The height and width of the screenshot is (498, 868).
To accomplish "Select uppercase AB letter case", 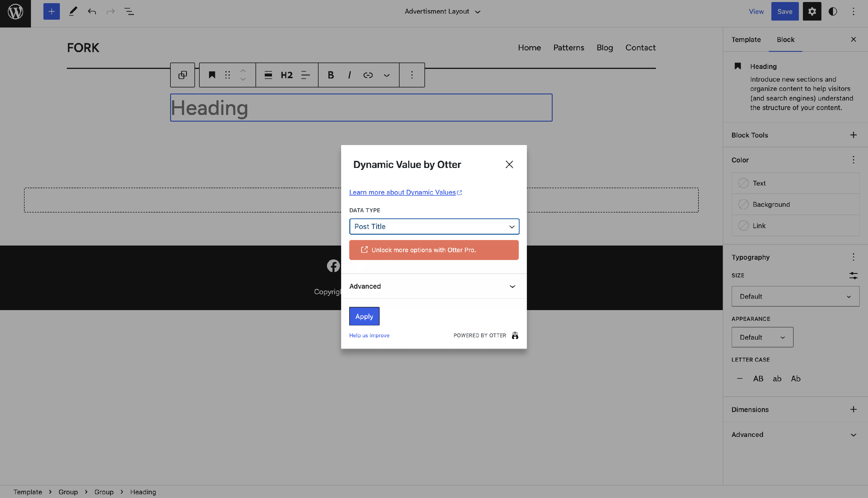I will [758, 379].
